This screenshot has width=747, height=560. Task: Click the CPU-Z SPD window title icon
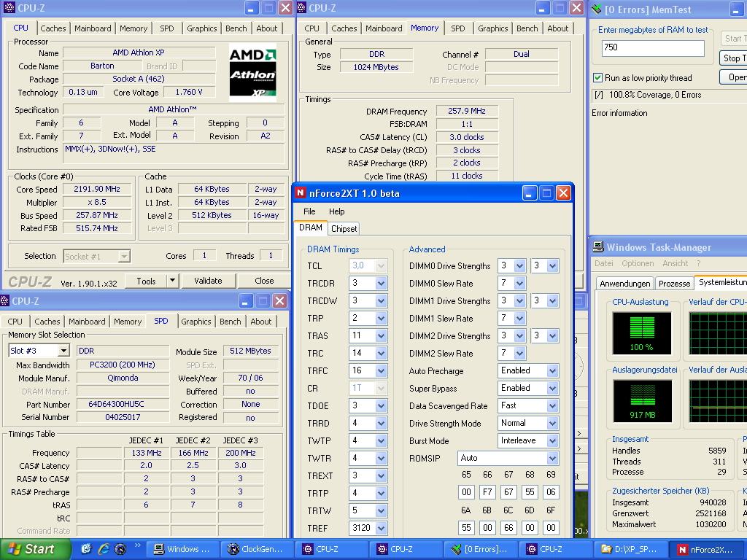tap(5, 301)
